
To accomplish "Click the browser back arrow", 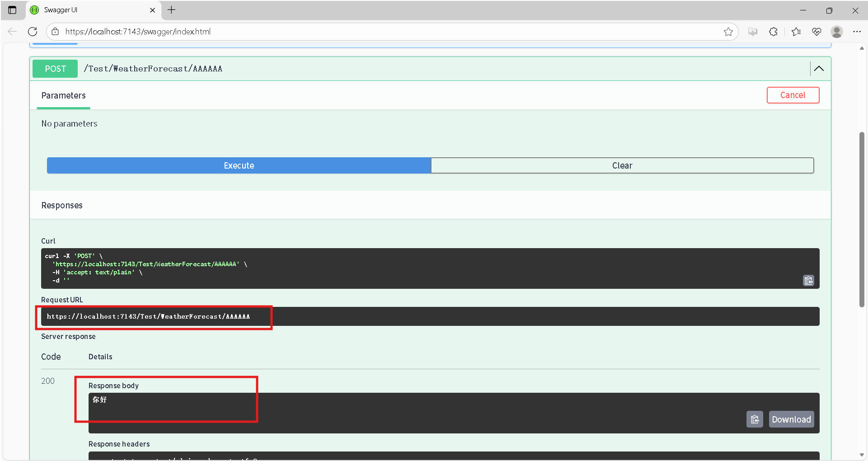I will pyautogui.click(x=12, y=32).
